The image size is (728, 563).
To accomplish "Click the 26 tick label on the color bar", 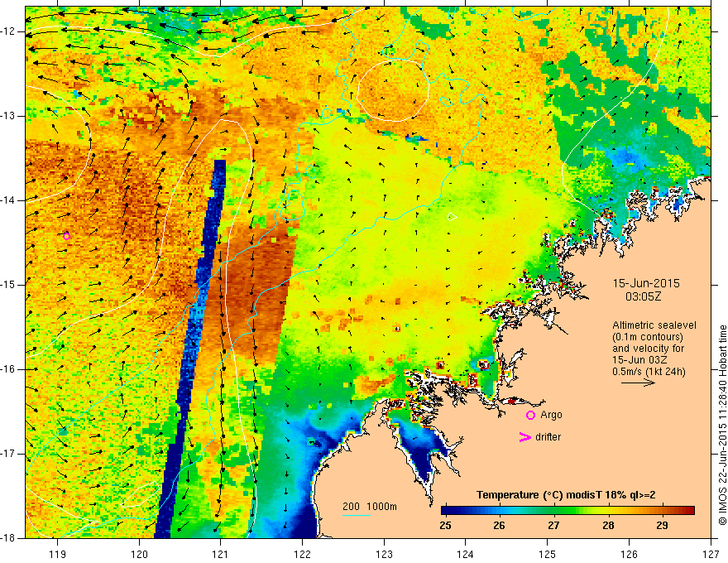I will click(499, 526).
